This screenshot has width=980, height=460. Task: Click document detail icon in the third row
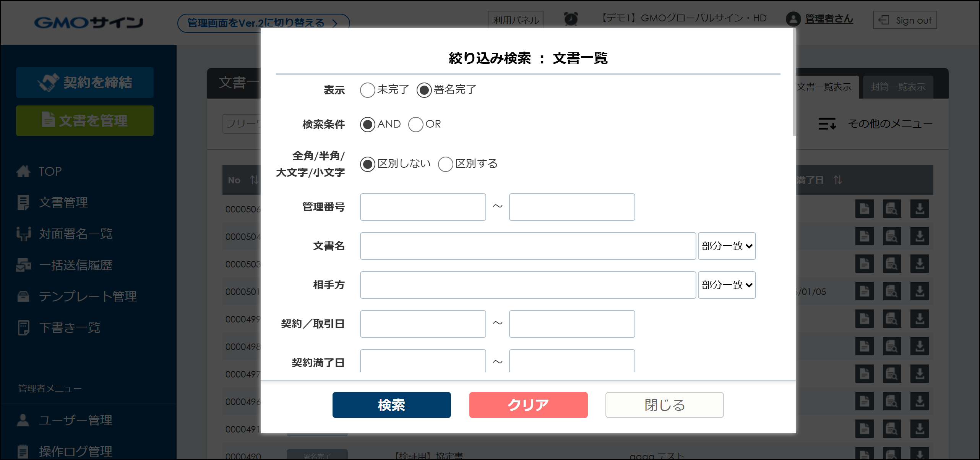[864, 264]
